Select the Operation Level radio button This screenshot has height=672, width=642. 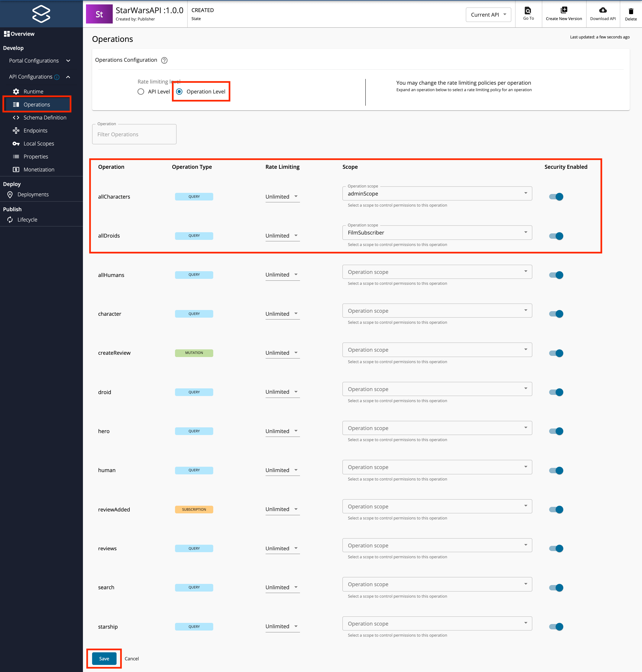click(x=179, y=91)
